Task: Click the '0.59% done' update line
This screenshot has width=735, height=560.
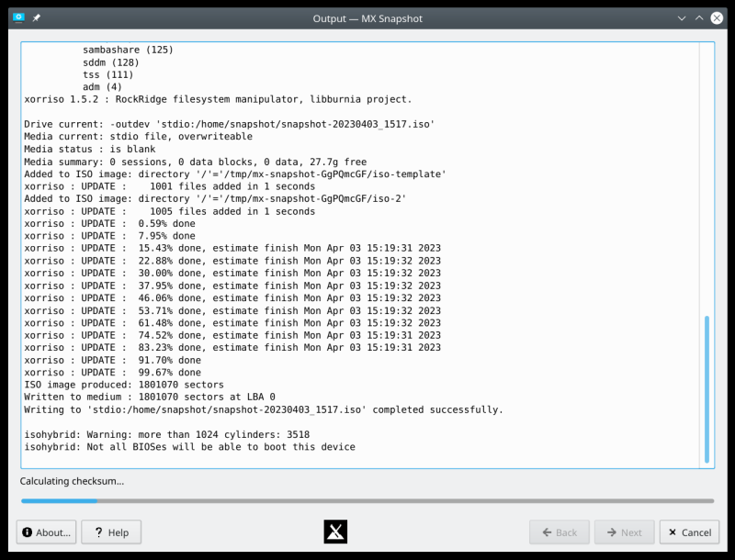Action: 109,223
